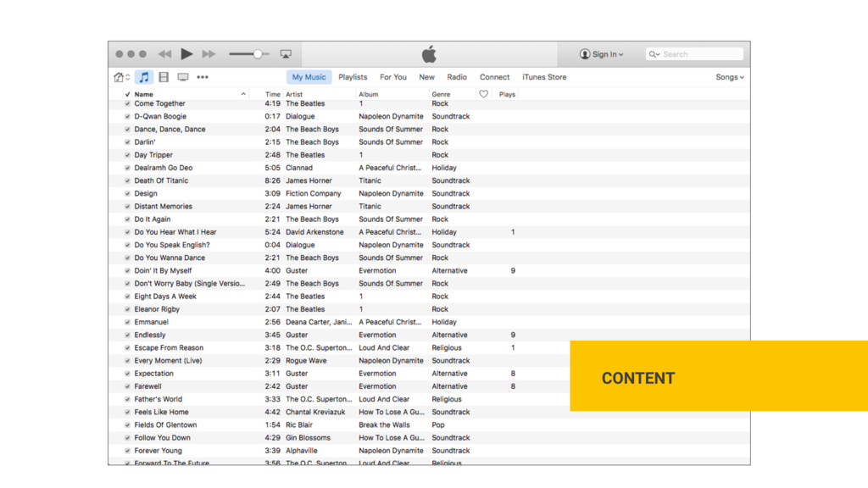Viewport: 868px width, 488px height.
Task: Uncheck the Doin' It By Myself checkbox
Action: click(x=127, y=271)
